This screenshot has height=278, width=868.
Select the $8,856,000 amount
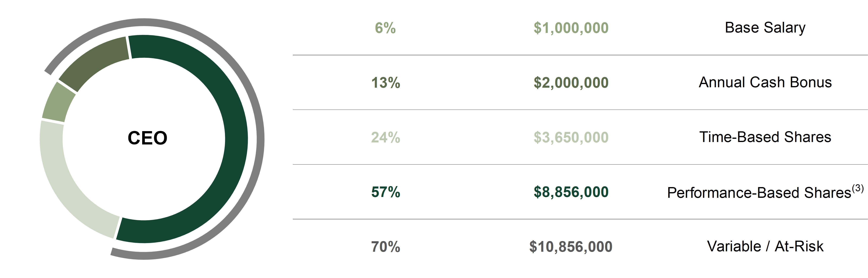tap(571, 192)
